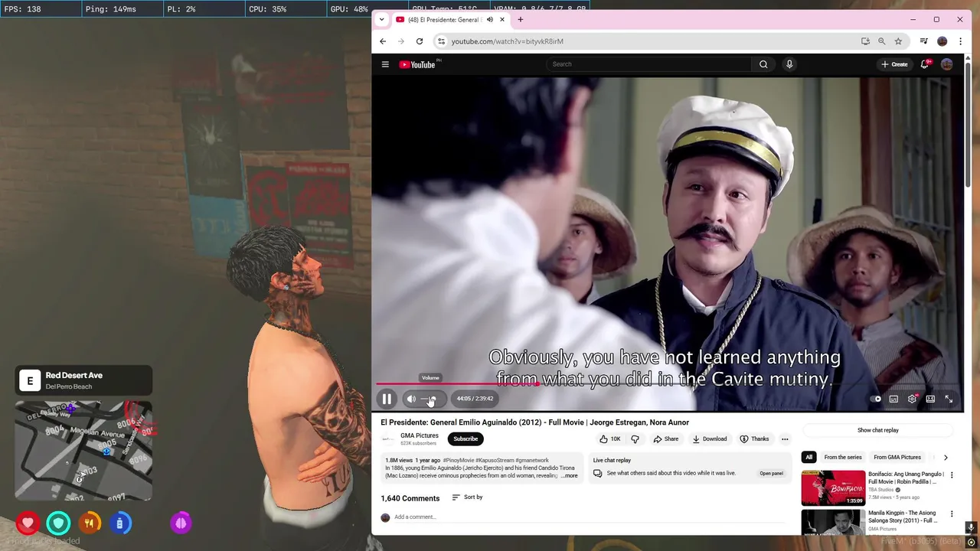Expand the description with ...more
Image resolution: width=980 pixels, height=551 pixels.
coord(570,476)
